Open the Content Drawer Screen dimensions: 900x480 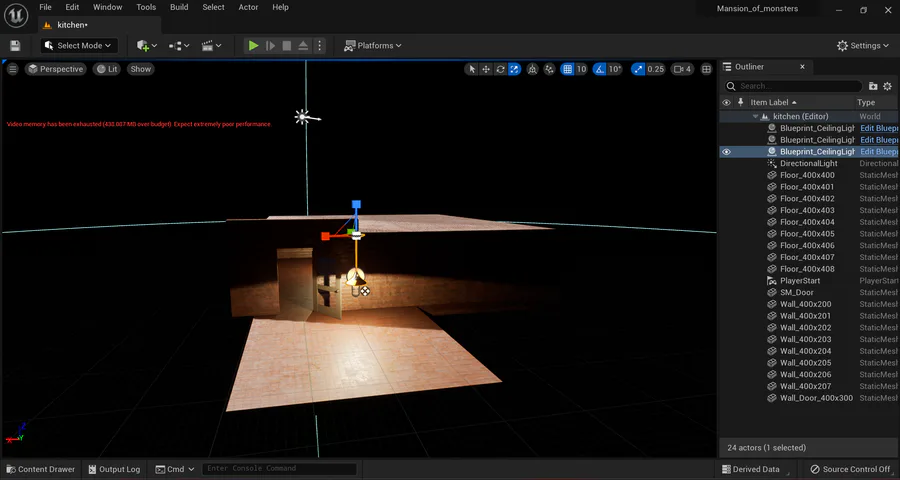tap(40, 469)
